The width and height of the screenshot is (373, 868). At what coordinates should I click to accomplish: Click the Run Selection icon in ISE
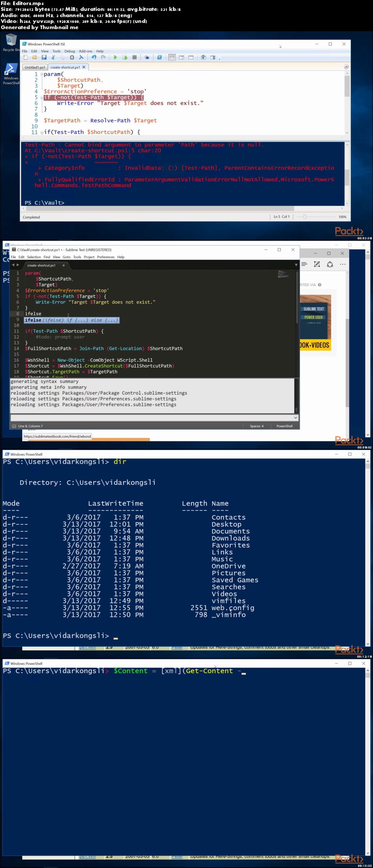pyautogui.click(x=125, y=57)
